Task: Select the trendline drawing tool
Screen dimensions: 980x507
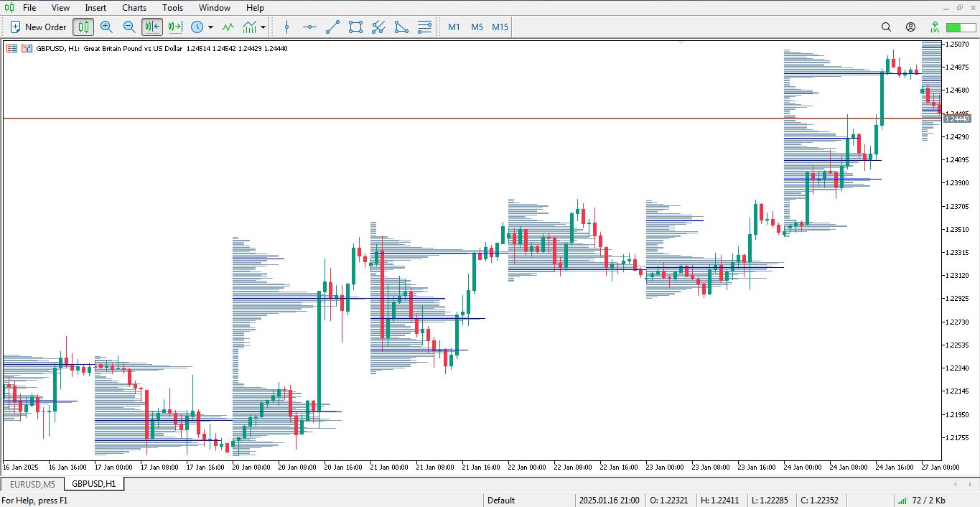Action: click(332, 27)
